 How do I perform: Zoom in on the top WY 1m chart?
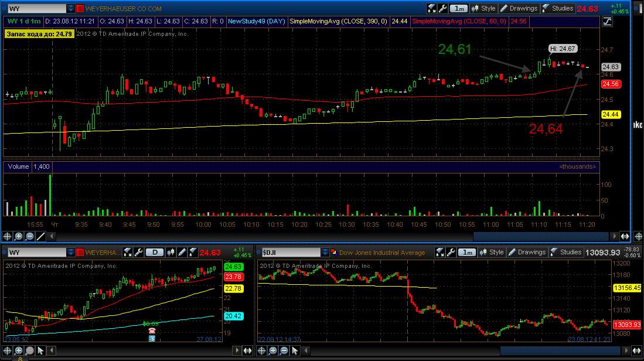tap(19, 236)
